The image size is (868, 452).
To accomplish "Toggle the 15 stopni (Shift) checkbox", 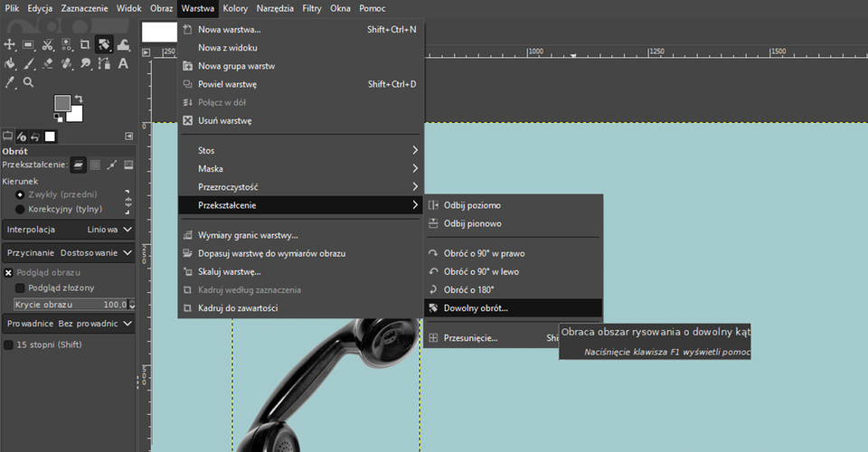I will [9, 344].
